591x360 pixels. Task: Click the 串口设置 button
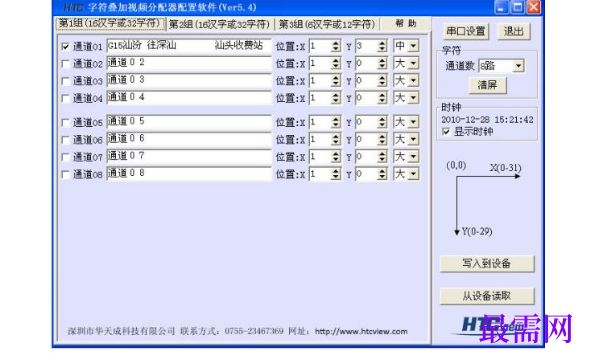466,31
